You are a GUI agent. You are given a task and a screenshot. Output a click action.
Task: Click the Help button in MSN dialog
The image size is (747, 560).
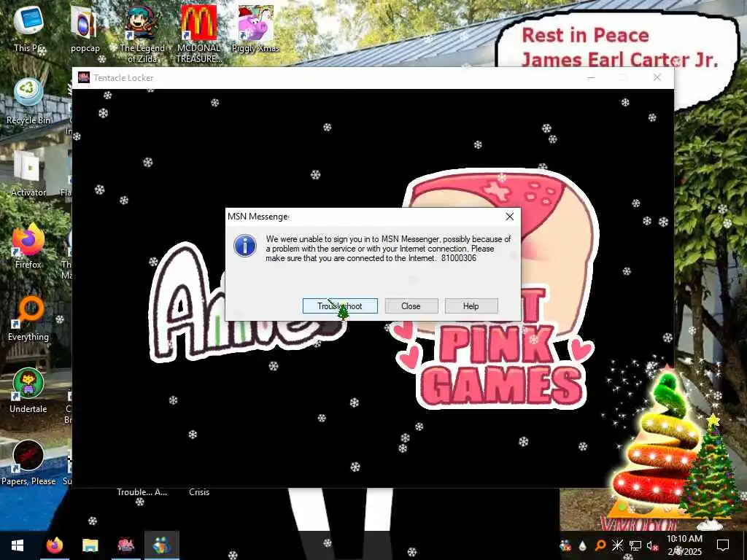[471, 306]
